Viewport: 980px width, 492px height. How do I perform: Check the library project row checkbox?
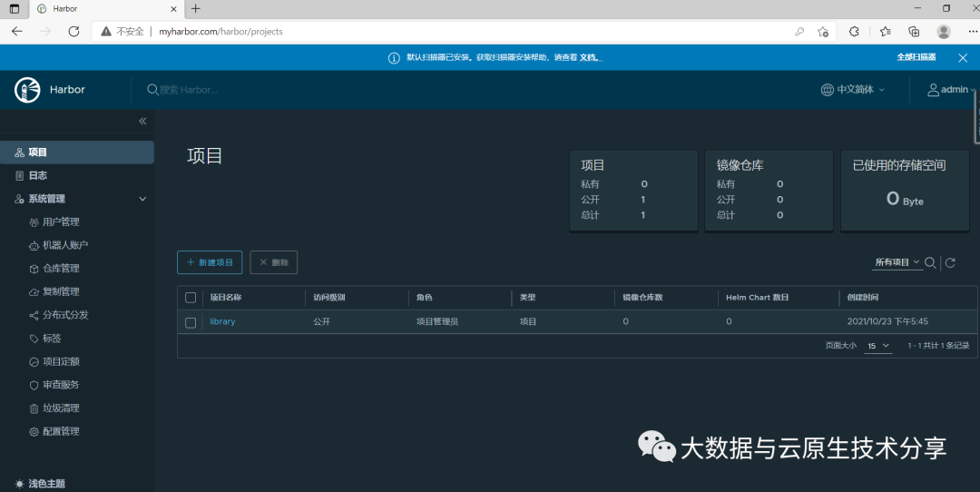[191, 322]
